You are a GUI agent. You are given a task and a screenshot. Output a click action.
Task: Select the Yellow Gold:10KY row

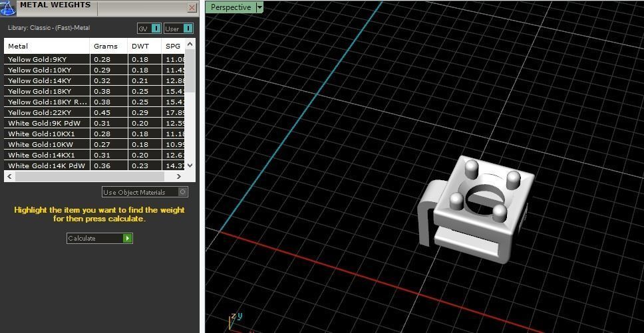94,70
